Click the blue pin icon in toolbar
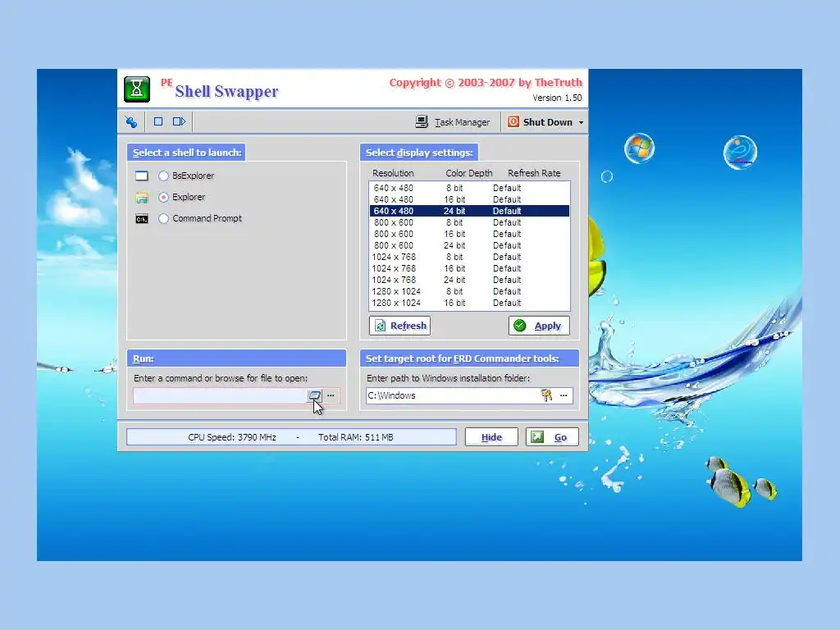 (131, 122)
